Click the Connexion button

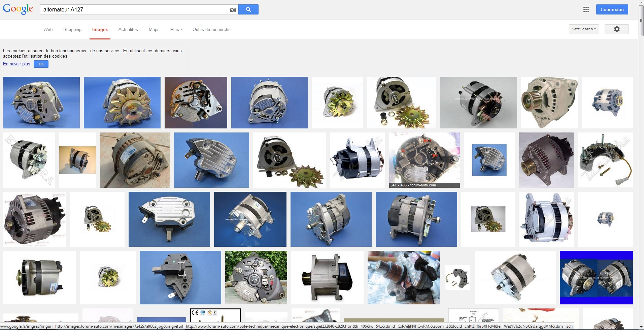pos(612,9)
